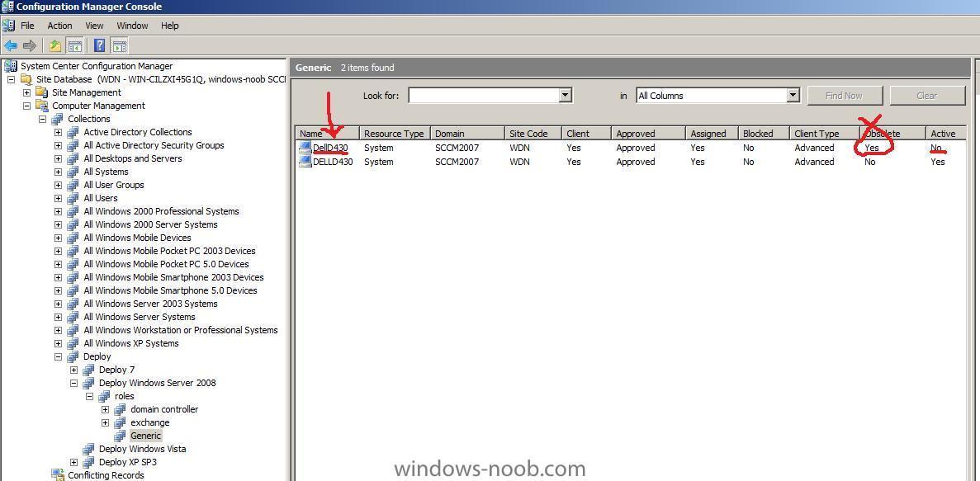Click the Clear button
The height and width of the screenshot is (481, 980).
click(927, 96)
